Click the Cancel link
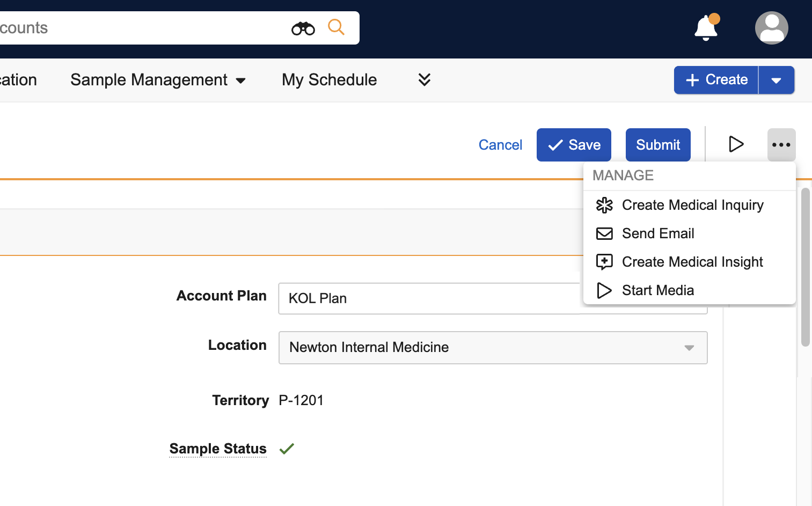Viewport: 812px width, 506px height. (500, 145)
